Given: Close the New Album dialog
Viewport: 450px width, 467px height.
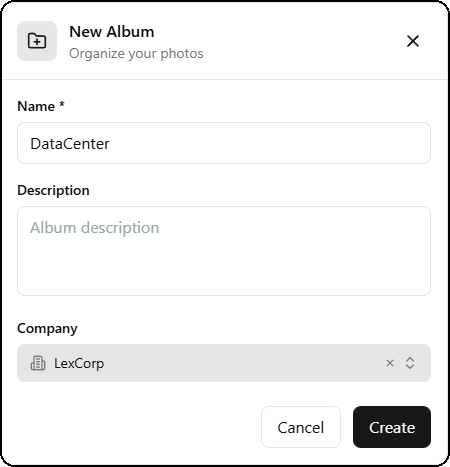Looking at the screenshot, I should point(413,41).
